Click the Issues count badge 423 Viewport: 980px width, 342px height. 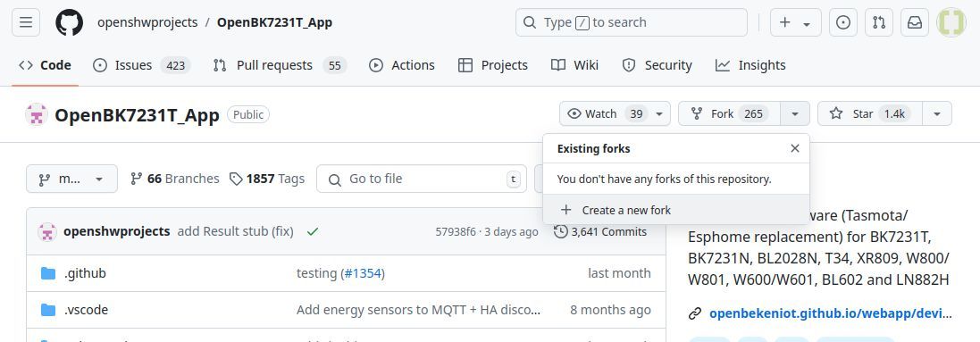click(x=175, y=65)
